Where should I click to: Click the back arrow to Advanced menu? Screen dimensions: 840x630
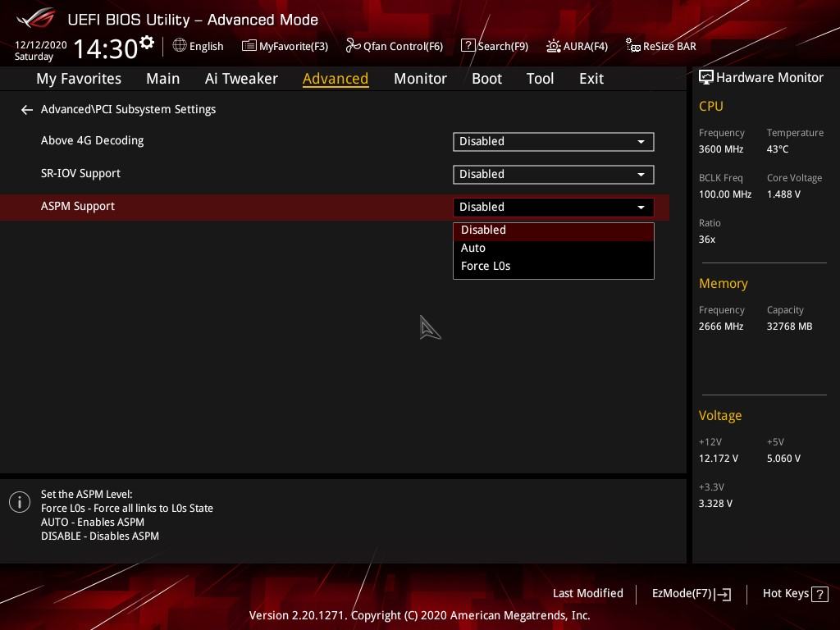(27, 110)
